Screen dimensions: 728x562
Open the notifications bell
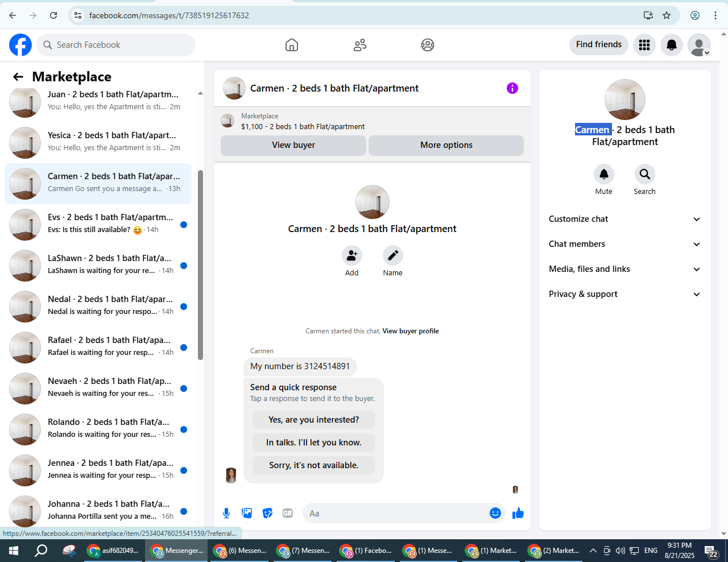[672, 45]
